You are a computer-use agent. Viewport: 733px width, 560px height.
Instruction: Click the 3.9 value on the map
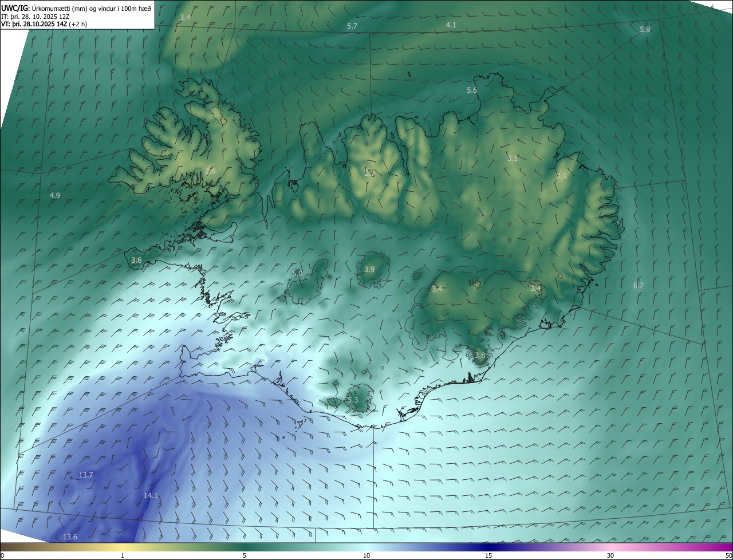pyautogui.click(x=369, y=270)
